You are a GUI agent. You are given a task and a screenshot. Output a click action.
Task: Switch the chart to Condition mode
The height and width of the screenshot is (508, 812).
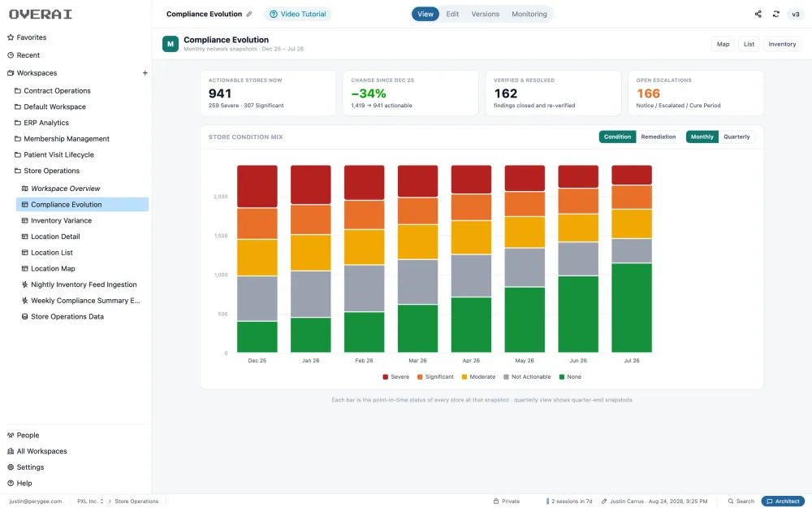pyautogui.click(x=617, y=137)
